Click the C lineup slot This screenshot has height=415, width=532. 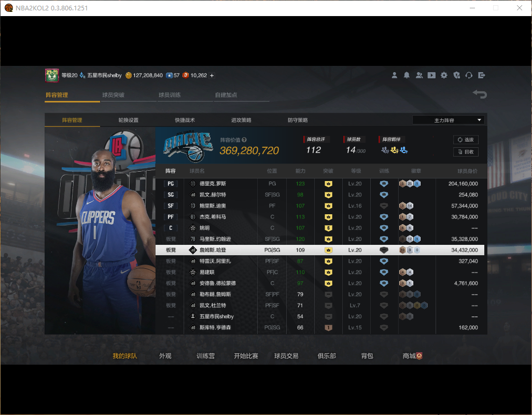(171, 228)
